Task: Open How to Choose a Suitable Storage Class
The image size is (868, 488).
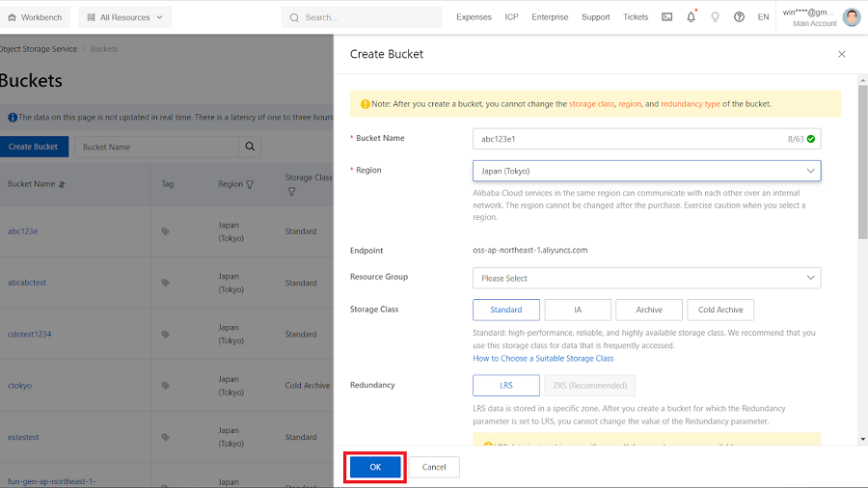Action: click(543, 358)
